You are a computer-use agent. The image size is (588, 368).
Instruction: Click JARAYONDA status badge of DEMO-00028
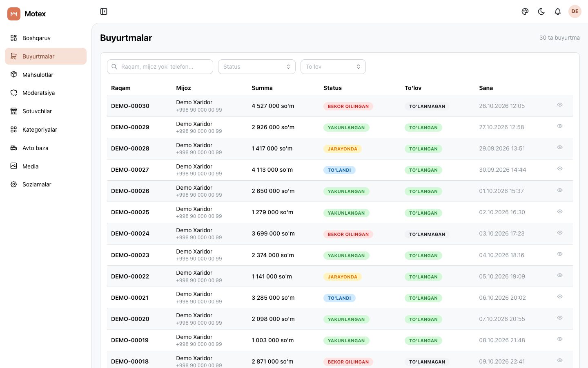point(343,149)
